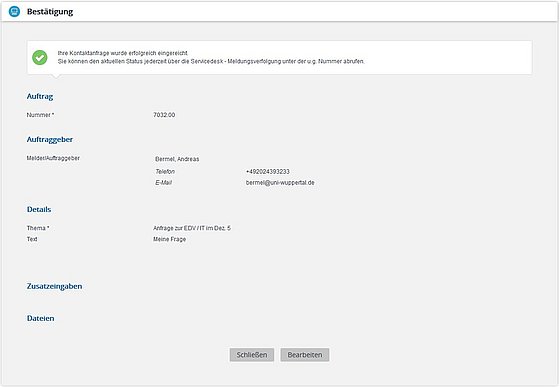Select phone number +492024393233

click(x=268, y=172)
